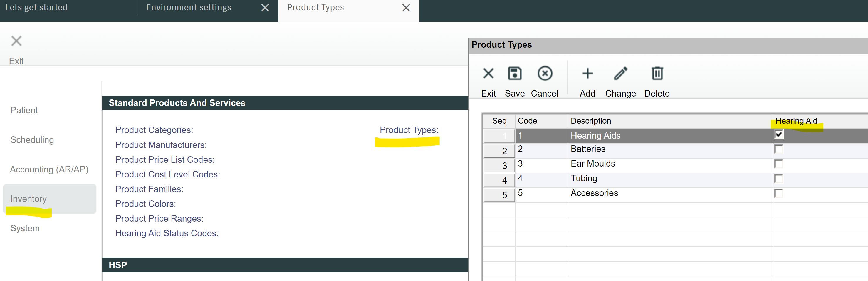The width and height of the screenshot is (868, 281).
Task: Click the Delete trash icon
Action: [657, 73]
